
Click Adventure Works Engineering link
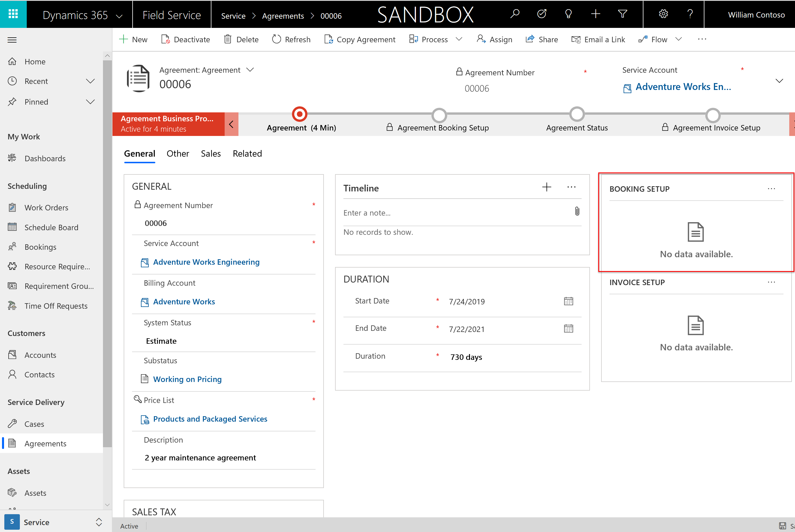tap(206, 262)
